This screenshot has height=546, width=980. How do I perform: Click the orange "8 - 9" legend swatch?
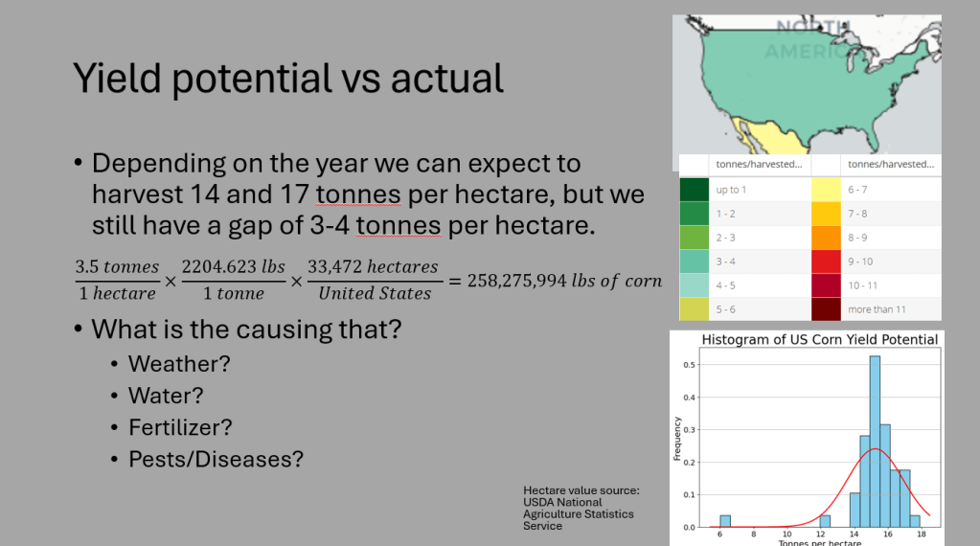point(826,238)
